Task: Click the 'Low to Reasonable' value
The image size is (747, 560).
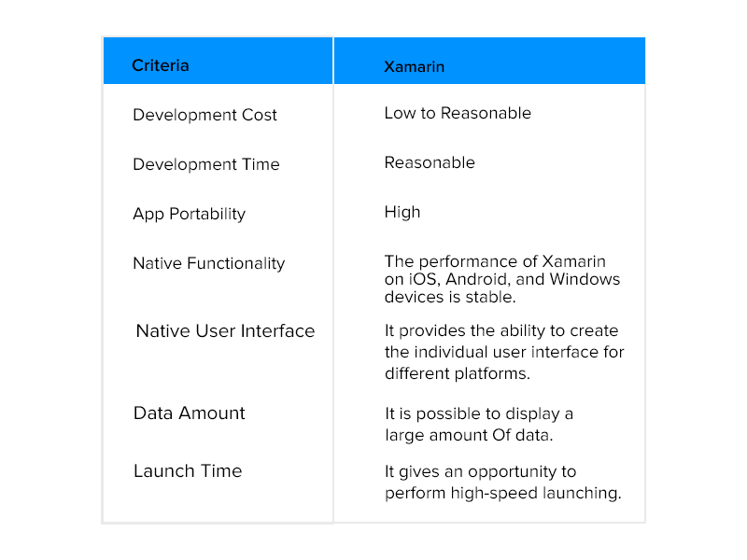Action: (x=458, y=113)
